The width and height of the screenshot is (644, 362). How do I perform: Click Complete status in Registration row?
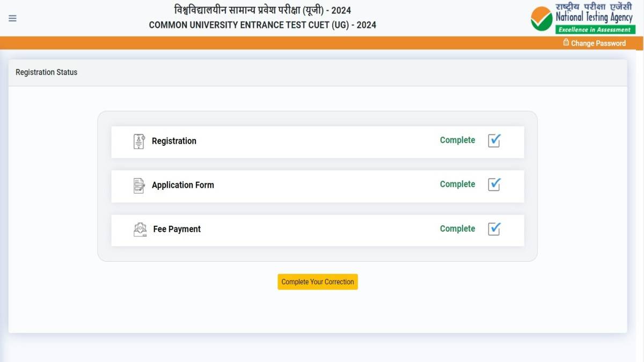[x=457, y=140]
